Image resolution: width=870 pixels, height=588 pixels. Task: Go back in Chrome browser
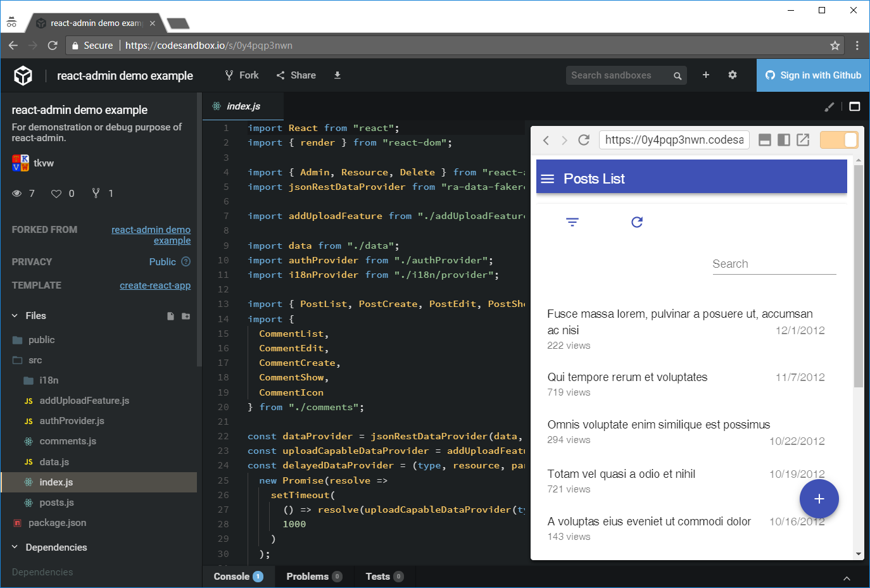coord(13,46)
